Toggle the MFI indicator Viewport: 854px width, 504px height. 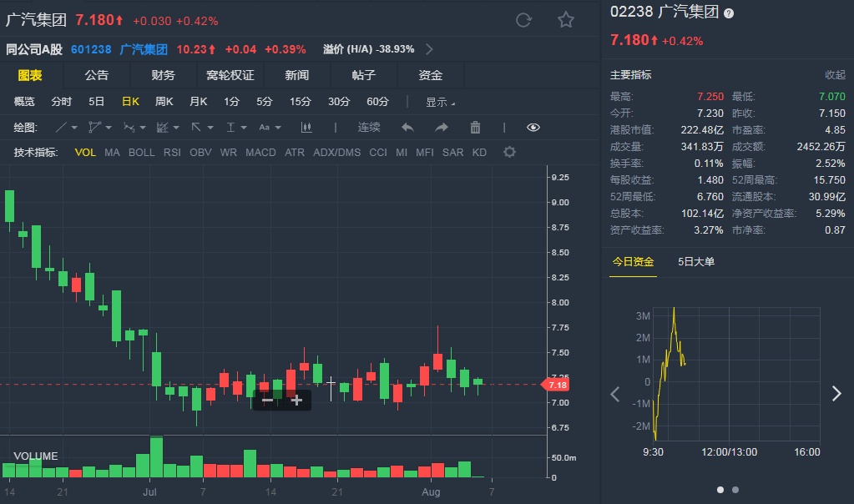pos(425,153)
